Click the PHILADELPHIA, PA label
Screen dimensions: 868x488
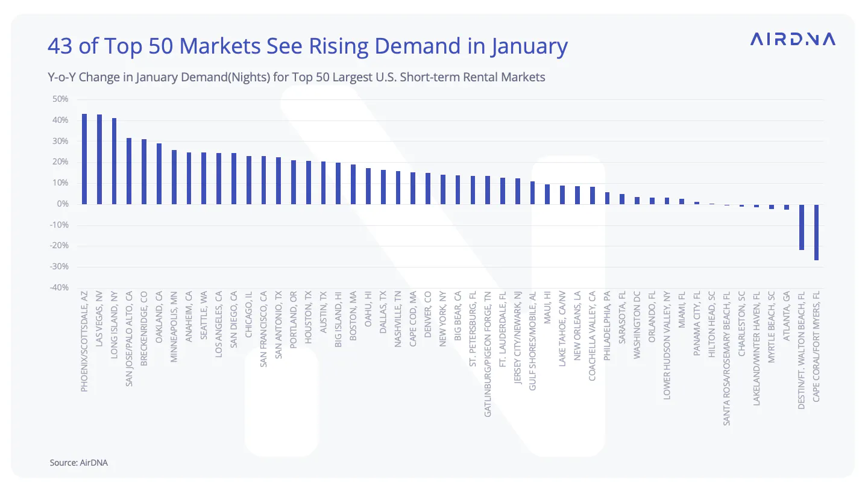[x=608, y=326]
